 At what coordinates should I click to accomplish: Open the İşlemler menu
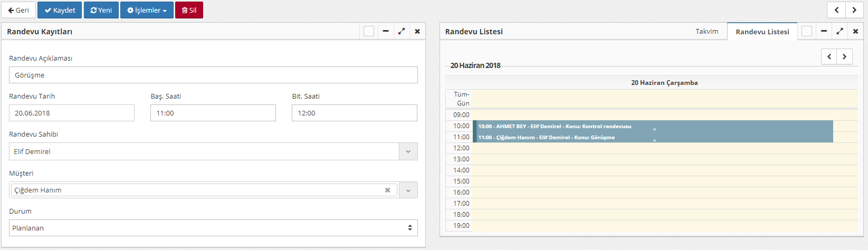click(x=147, y=10)
